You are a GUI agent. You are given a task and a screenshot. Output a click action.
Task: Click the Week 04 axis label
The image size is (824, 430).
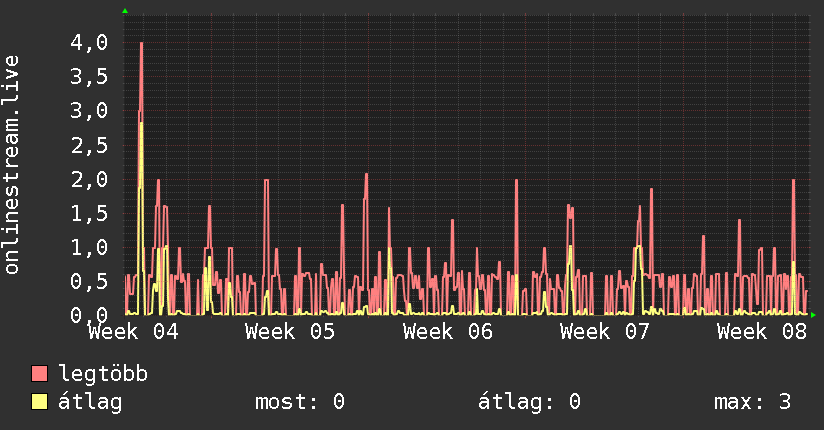click(x=133, y=332)
